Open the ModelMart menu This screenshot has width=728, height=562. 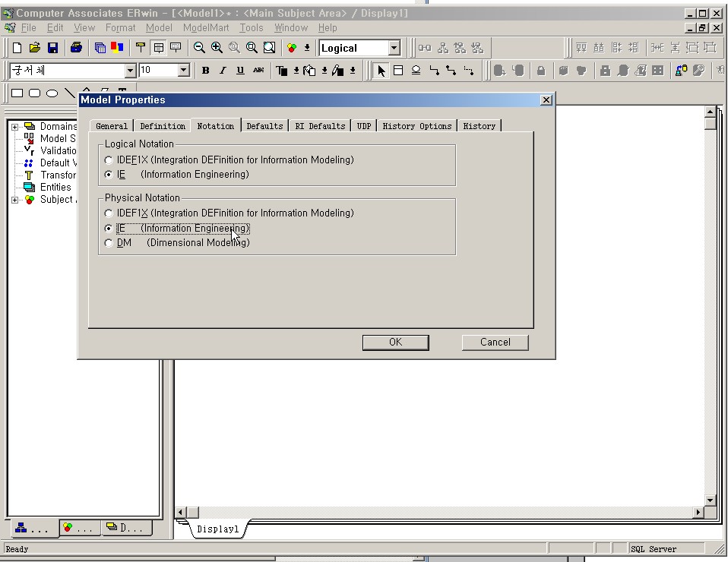(x=206, y=28)
